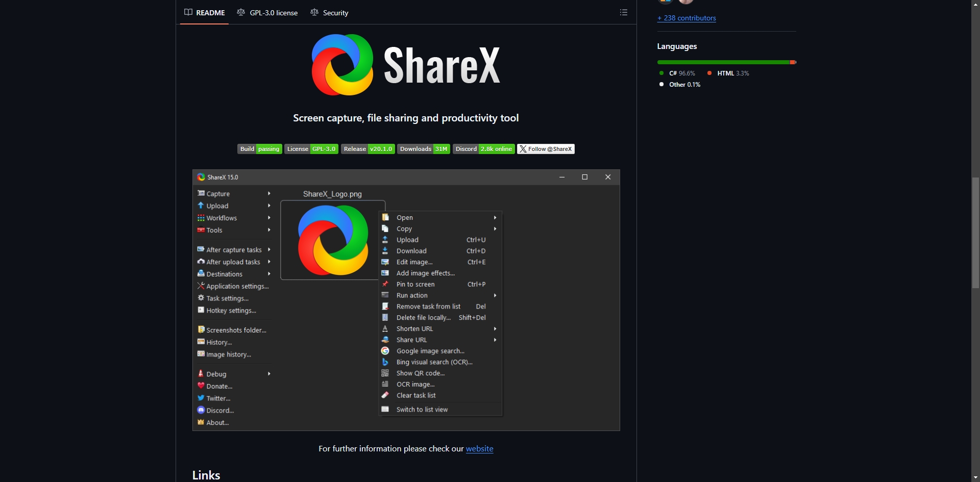The image size is (980, 482).
Task: Expand the Run action submenu arrow
Action: click(495, 295)
